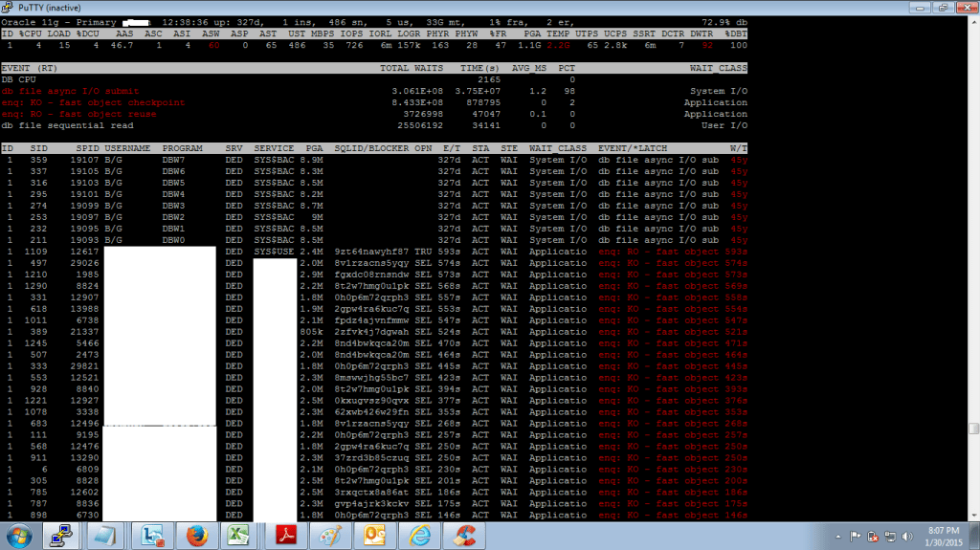Open the PuTTY system menu icon in the title bar
This screenshot has height=550, width=980.
(7, 8)
